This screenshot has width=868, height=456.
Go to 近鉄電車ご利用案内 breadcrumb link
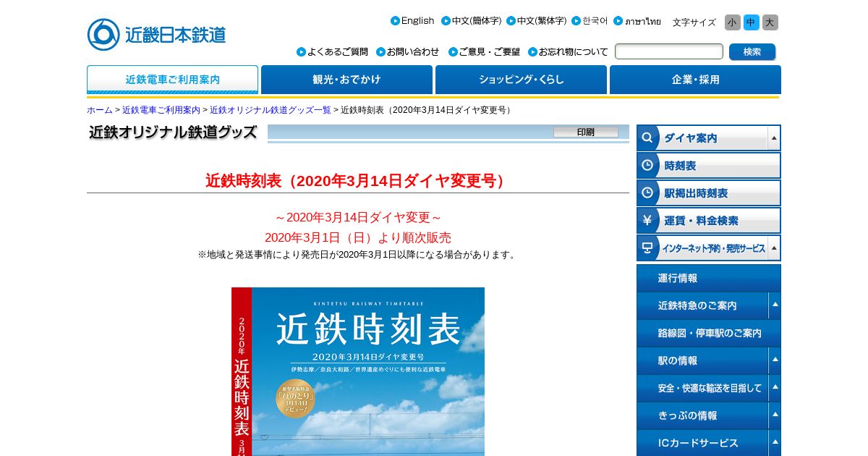click(161, 110)
